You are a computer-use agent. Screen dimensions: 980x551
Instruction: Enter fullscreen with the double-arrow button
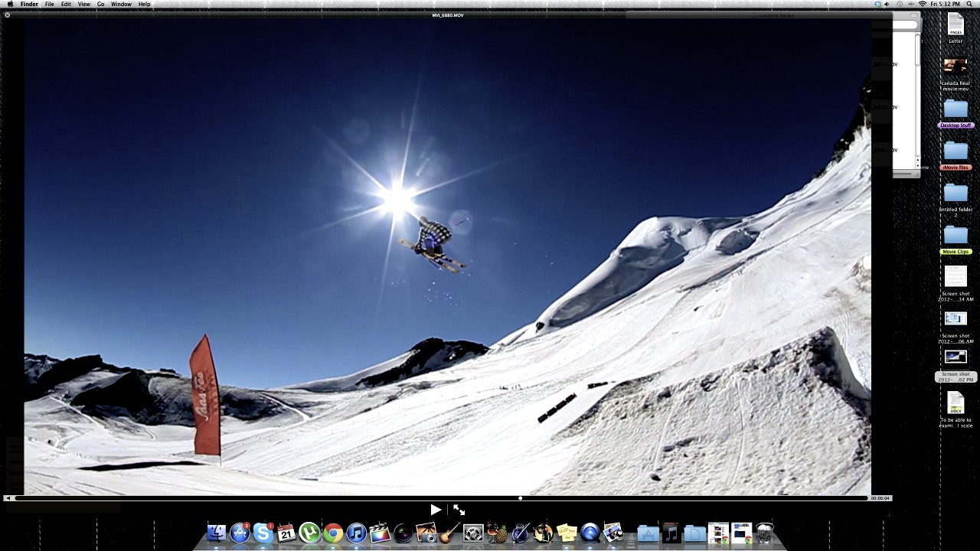coord(458,509)
